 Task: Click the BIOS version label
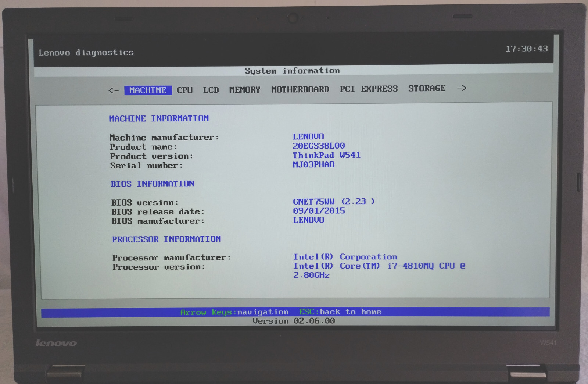pyautogui.click(x=145, y=203)
